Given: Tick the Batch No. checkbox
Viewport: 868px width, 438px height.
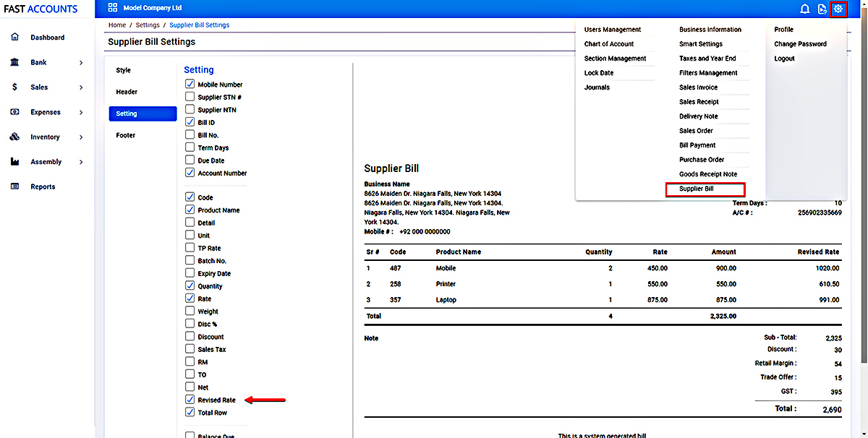Looking at the screenshot, I should (190, 260).
